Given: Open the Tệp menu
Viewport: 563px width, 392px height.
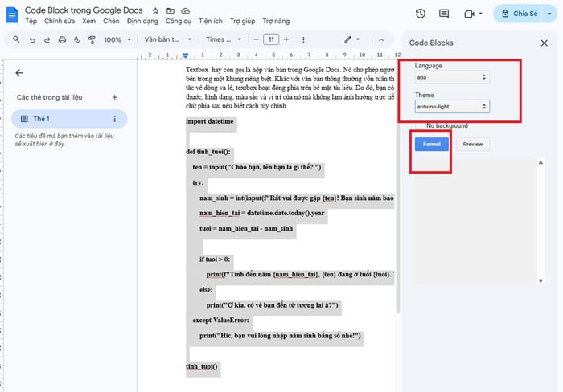Looking at the screenshot, I should (31, 21).
